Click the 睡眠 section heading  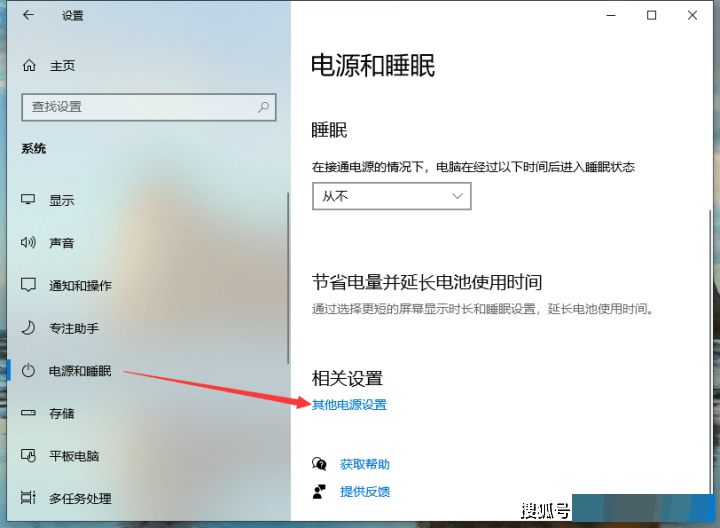pos(329,130)
